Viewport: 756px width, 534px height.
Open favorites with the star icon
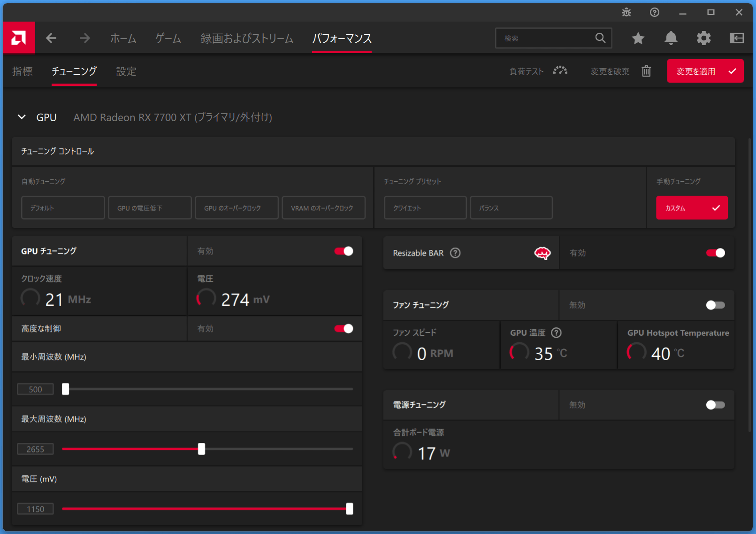click(x=638, y=38)
